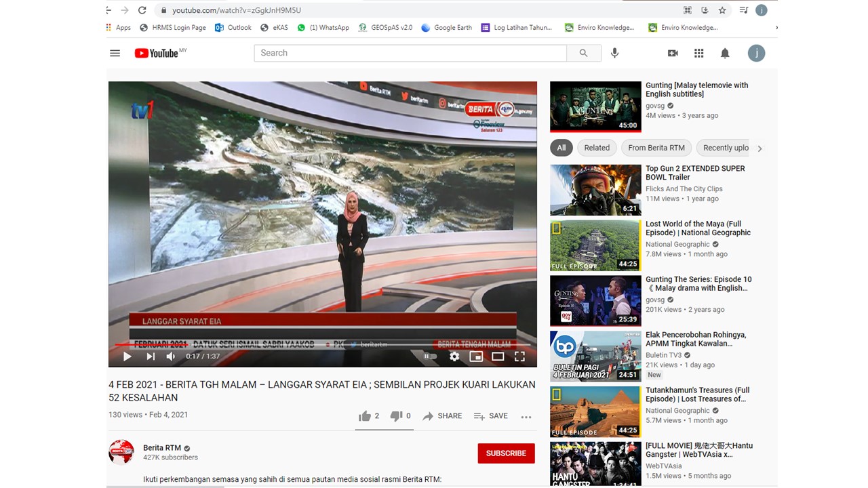Show hidden bookmarks with the overflow chevron

coord(776,28)
